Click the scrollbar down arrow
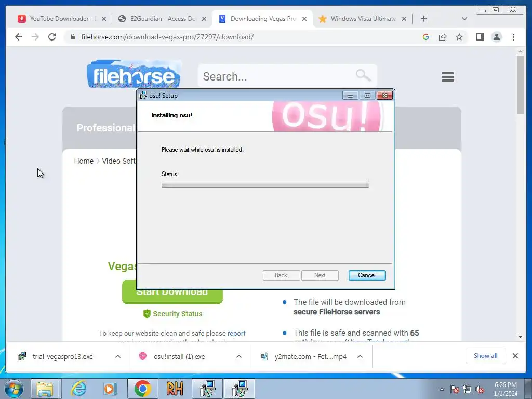Image resolution: width=532 pixels, height=399 pixels. tap(520, 337)
